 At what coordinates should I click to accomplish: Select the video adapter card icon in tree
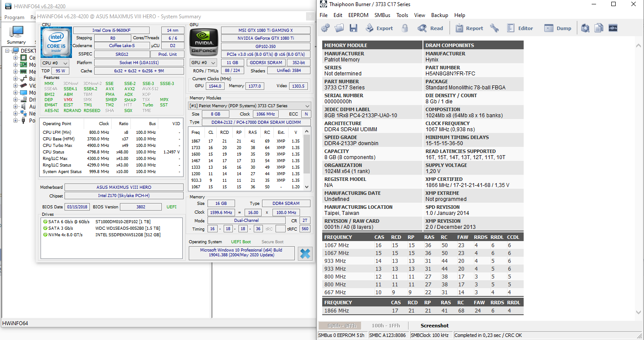(24, 86)
